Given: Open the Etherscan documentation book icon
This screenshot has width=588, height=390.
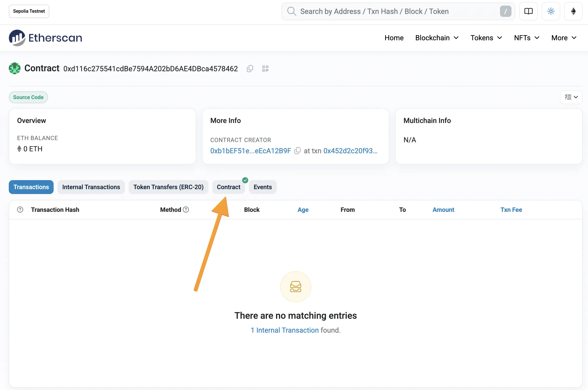Looking at the screenshot, I should click(x=528, y=11).
